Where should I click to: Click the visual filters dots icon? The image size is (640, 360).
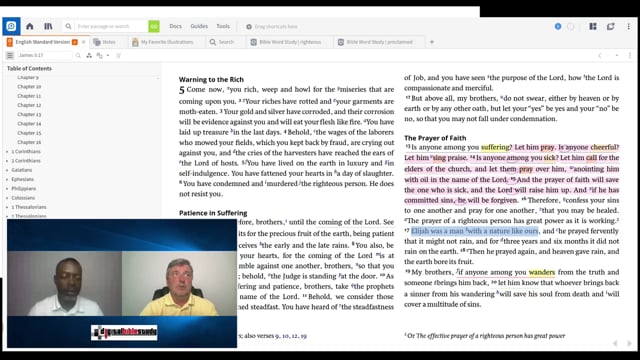pos(89,56)
